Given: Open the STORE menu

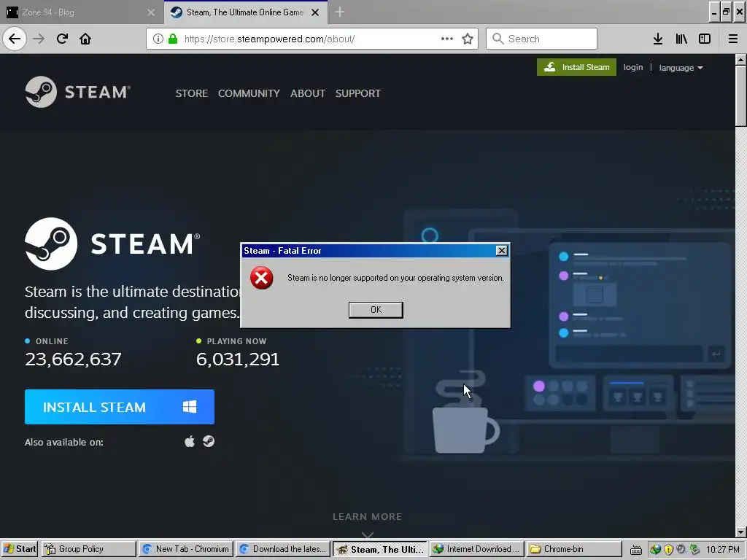Looking at the screenshot, I should (x=192, y=93).
